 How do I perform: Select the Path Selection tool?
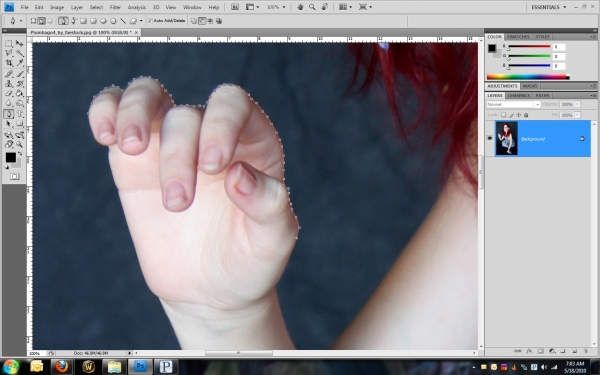click(x=9, y=123)
